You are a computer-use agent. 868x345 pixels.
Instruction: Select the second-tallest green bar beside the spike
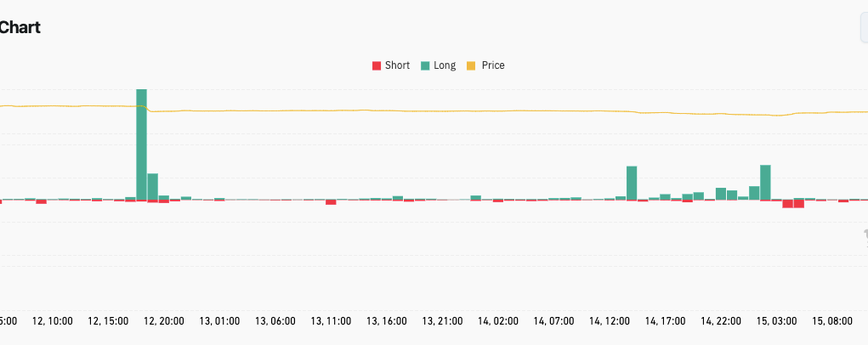click(153, 187)
